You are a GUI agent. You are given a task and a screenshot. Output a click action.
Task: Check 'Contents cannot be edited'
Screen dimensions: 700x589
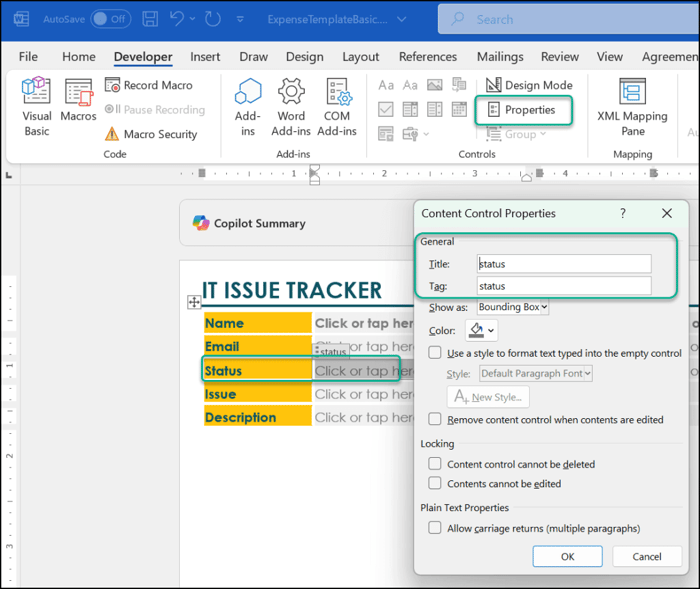(x=435, y=484)
